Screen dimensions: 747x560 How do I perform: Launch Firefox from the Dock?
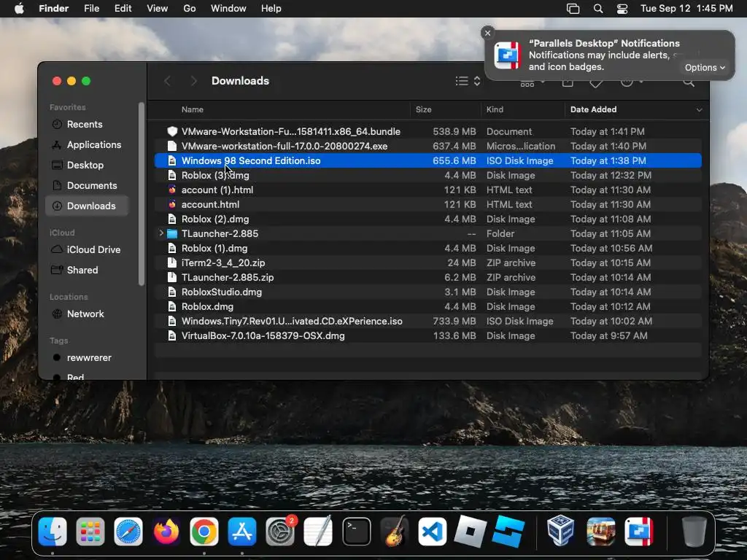pyautogui.click(x=166, y=531)
